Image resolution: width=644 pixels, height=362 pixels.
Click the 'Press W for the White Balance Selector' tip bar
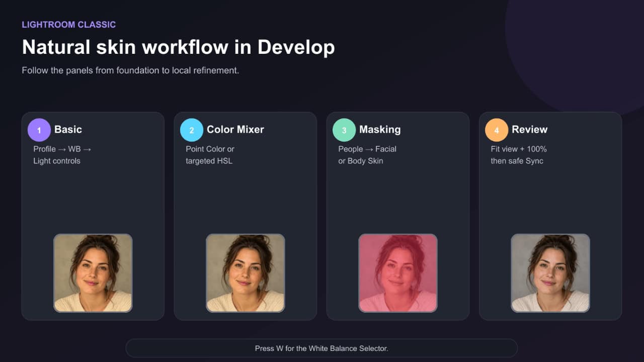321,348
